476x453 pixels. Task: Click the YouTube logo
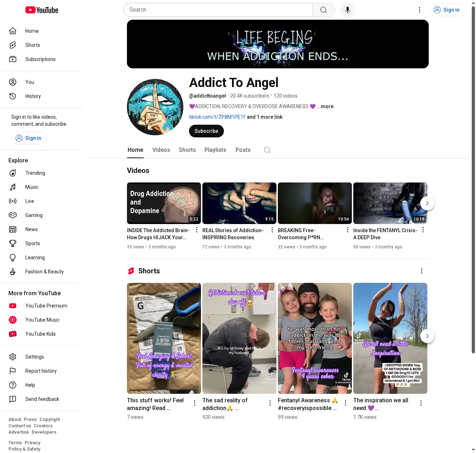(x=42, y=10)
